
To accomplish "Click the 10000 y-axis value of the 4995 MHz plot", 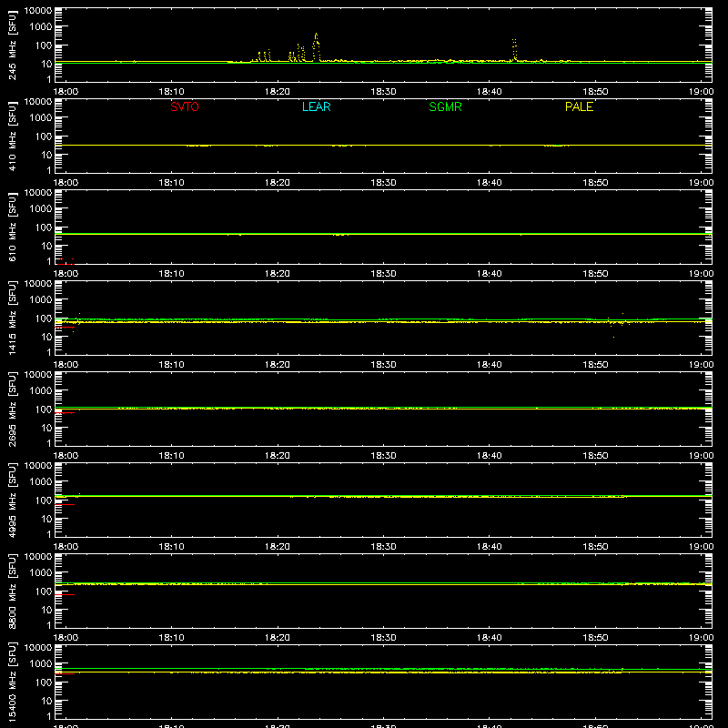I will (38, 466).
